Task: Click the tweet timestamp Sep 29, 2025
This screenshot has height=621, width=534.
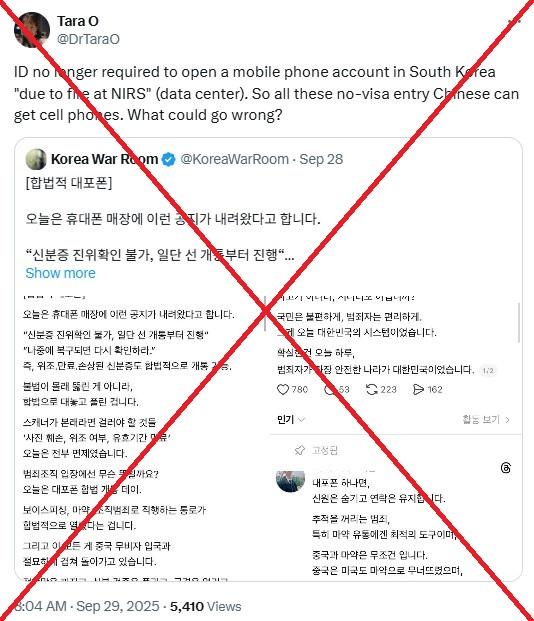Action: [x=118, y=606]
